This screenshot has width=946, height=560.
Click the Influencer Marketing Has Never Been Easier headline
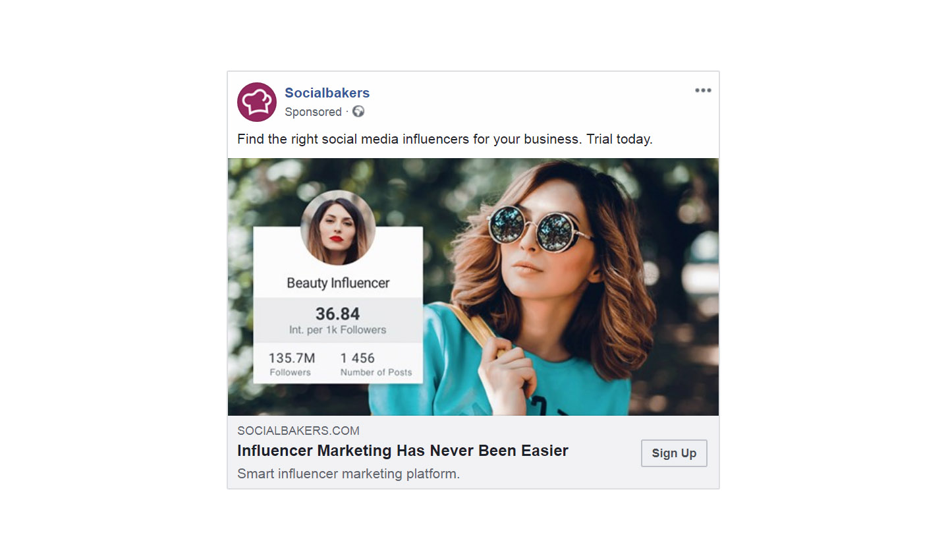point(403,451)
